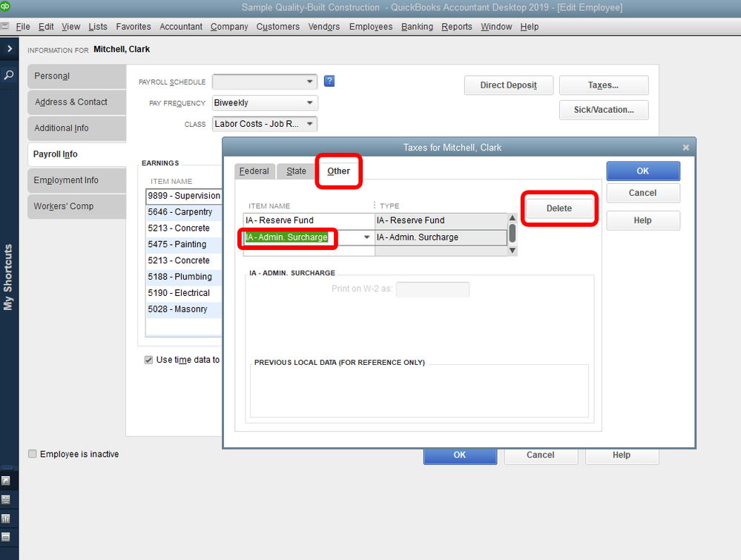
Task: Click the payroll schedule help icon
Action: 329,82
